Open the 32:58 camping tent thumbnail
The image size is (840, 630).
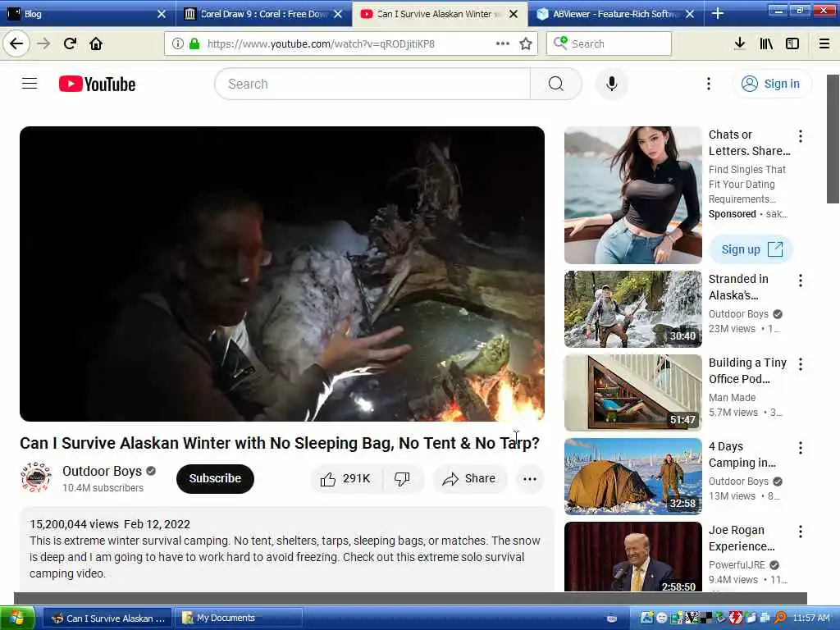pyautogui.click(x=632, y=477)
